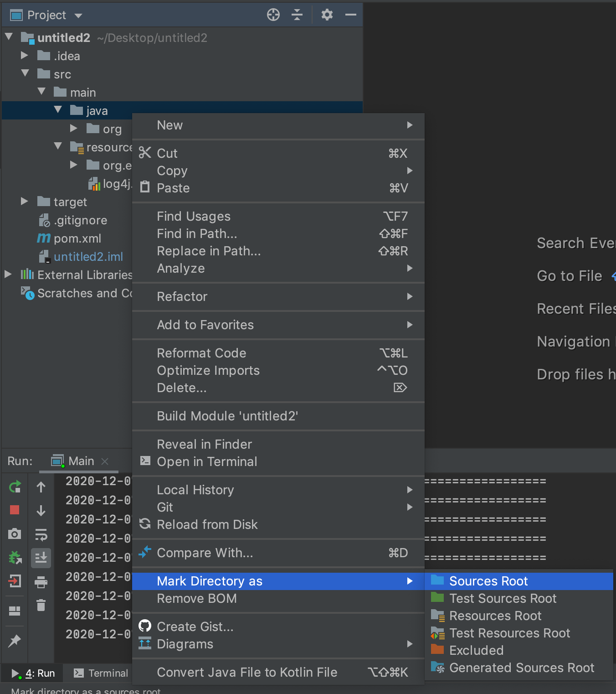Image resolution: width=616 pixels, height=694 pixels.
Task: Open the Project panel settings gear
Action: (x=326, y=15)
